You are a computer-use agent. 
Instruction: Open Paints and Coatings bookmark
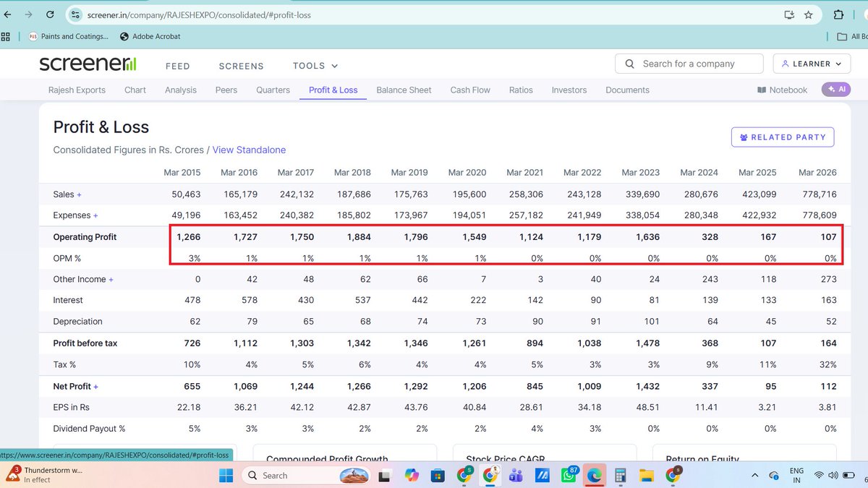coord(69,36)
